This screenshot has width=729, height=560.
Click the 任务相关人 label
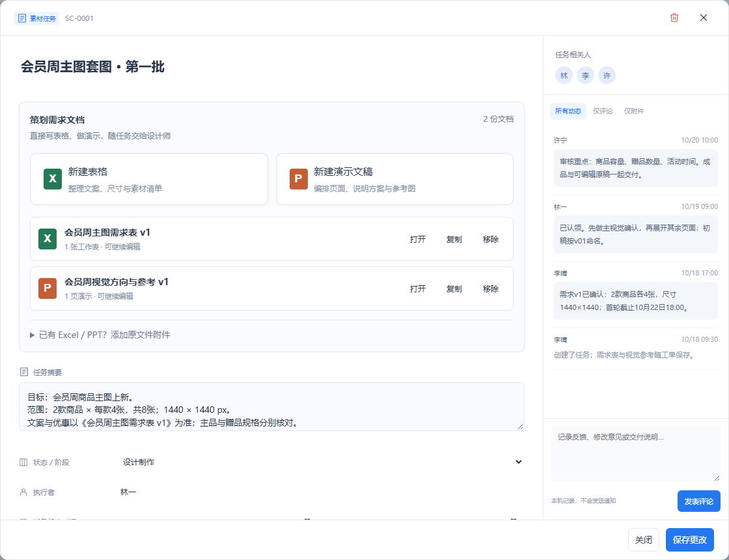click(573, 55)
